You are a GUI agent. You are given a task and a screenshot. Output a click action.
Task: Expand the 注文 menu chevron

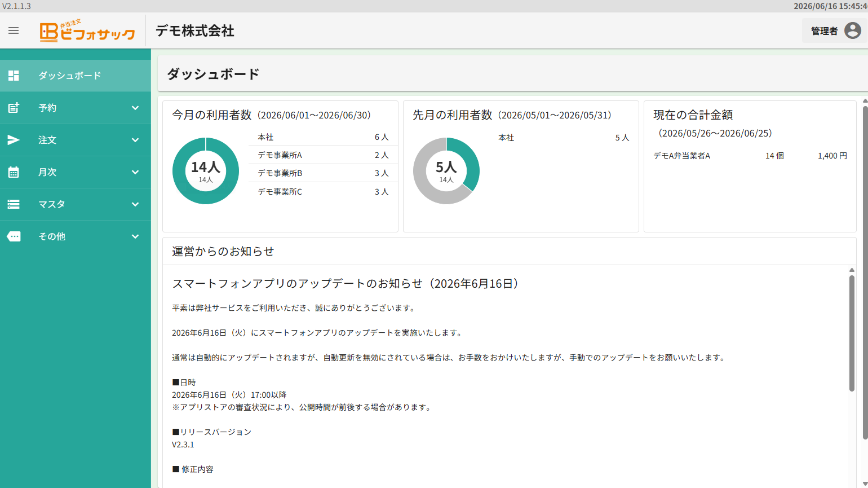(x=135, y=140)
